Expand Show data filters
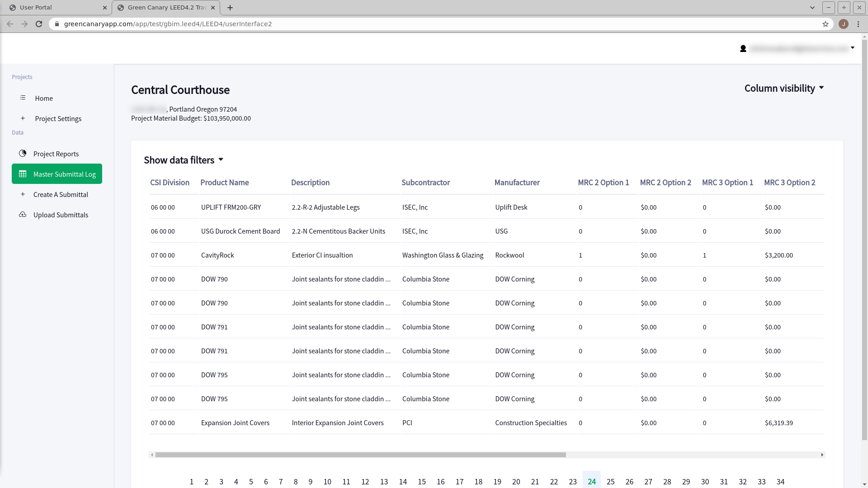Viewport: 868px width, 488px height. (184, 160)
